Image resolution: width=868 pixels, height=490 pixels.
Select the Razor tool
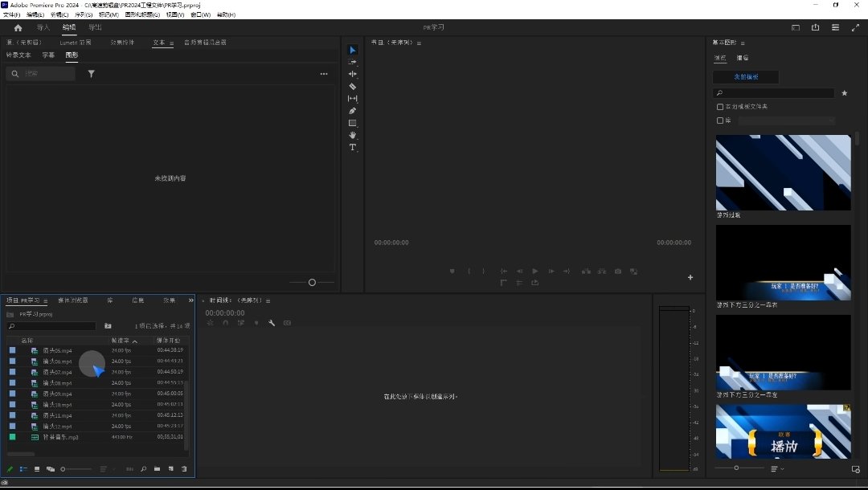[352, 86]
